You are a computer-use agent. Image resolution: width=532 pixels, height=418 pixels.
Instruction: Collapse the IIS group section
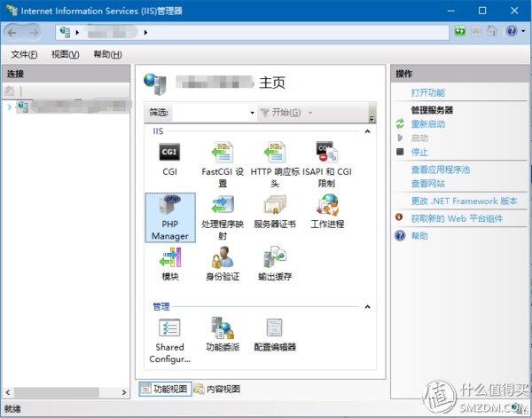click(367, 131)
